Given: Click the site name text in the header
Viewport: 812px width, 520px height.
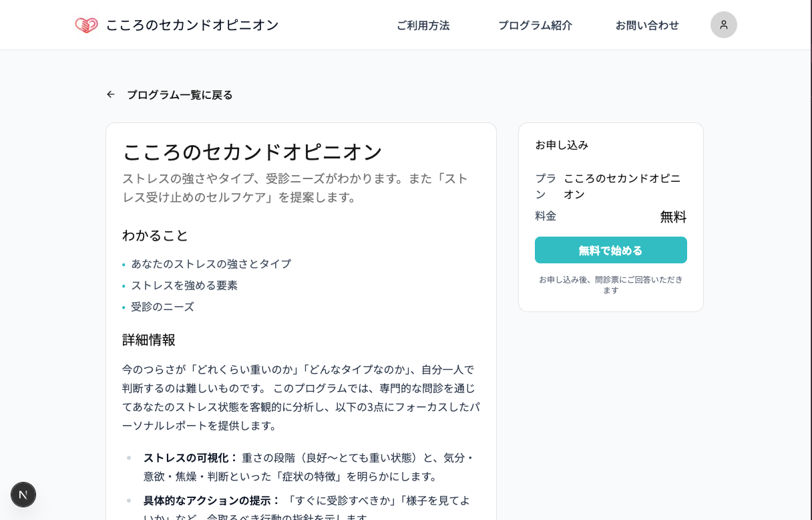Looking at the screenshot, I should [x=192, y=25].
